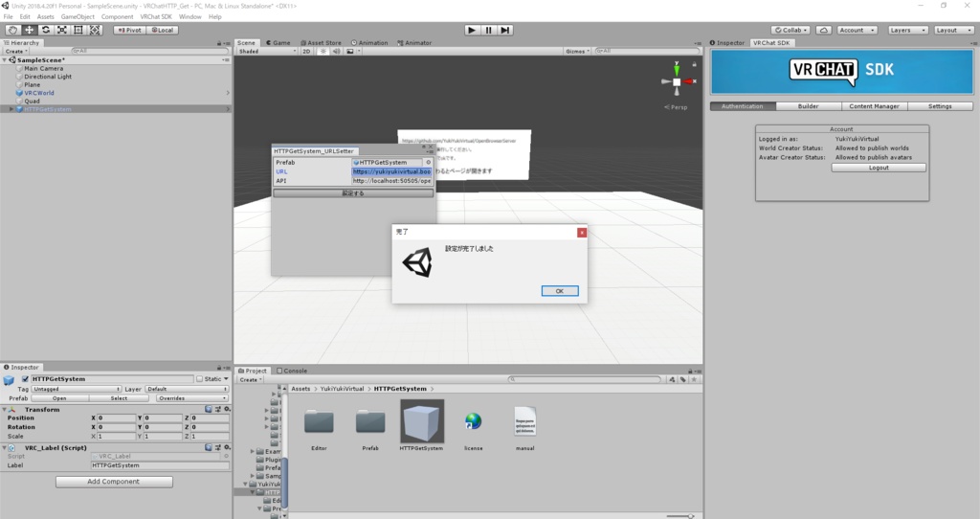Viewport: 980px width, 519px height.
Task: Open the Shaded draw mode dropdown
Action: tap(267, 52)
